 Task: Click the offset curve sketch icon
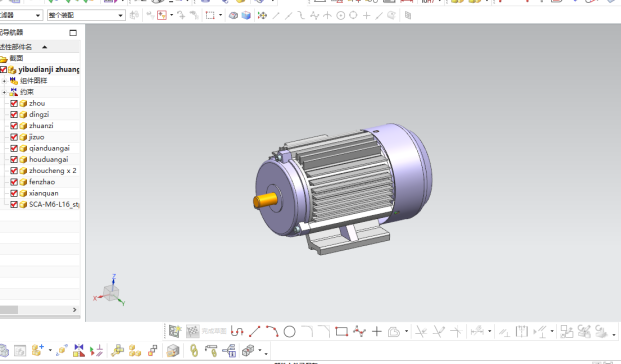click(394, 331)
